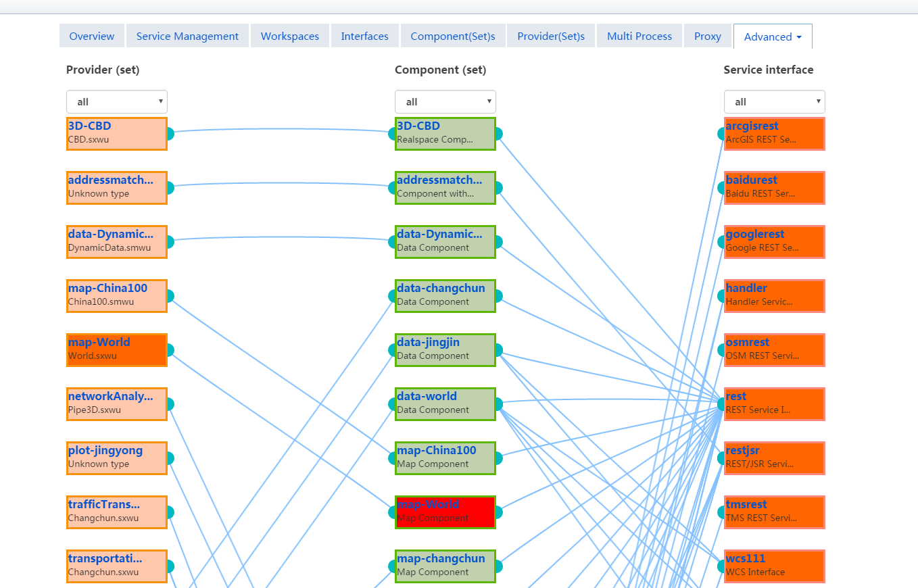Switch to the Service Management tab
This screenshot has height=588, width=918.
click(x=187, y=36)
